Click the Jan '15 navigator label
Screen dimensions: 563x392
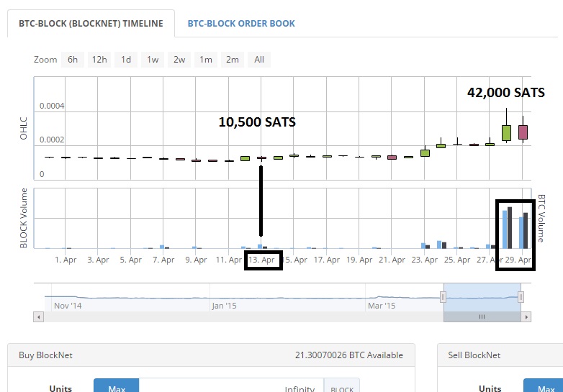pyautogui.click(x=224, y=306)
